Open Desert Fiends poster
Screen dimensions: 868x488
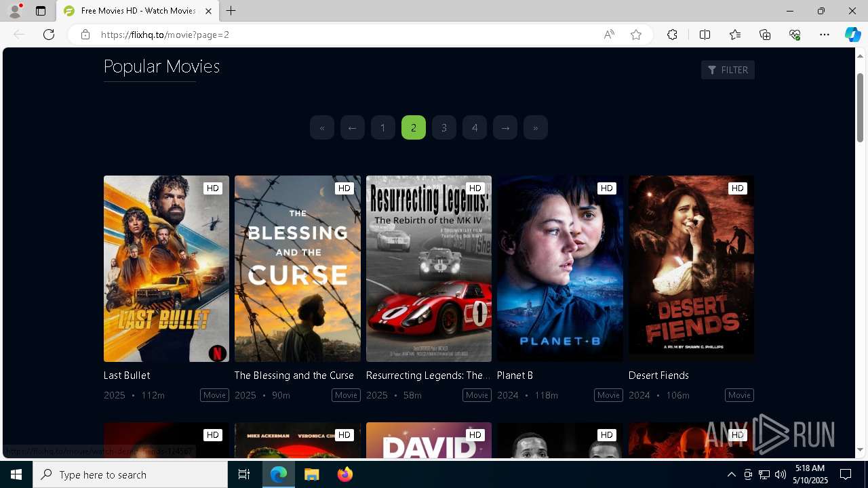coord(691,268)
